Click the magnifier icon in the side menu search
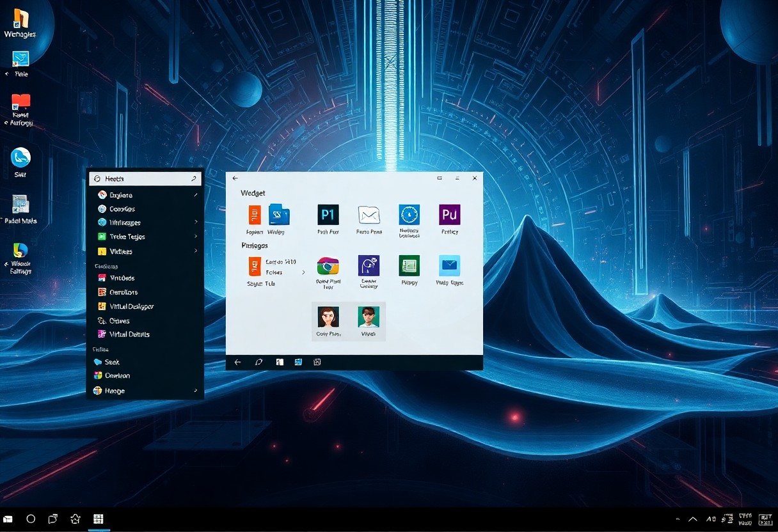778x532 pixels. [194, 179]
